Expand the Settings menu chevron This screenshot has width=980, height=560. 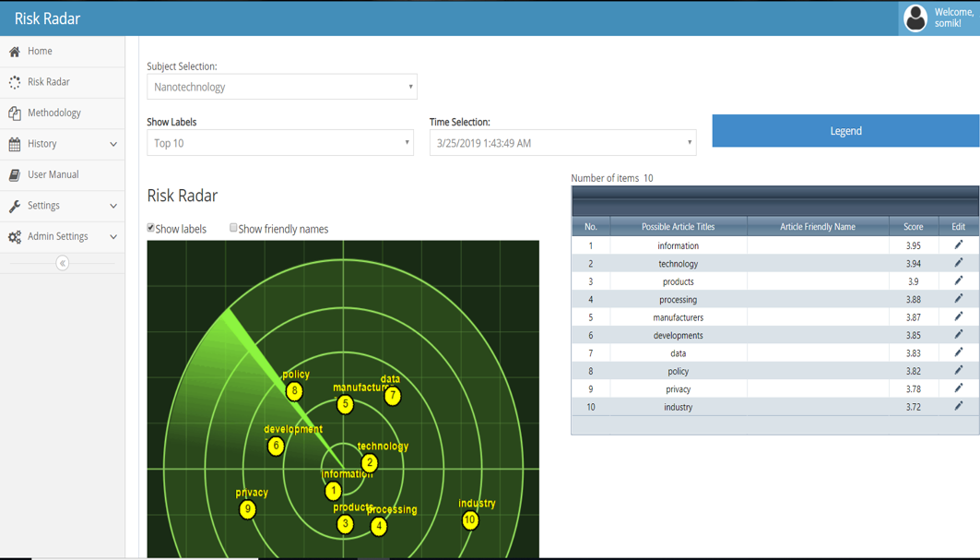113,206
